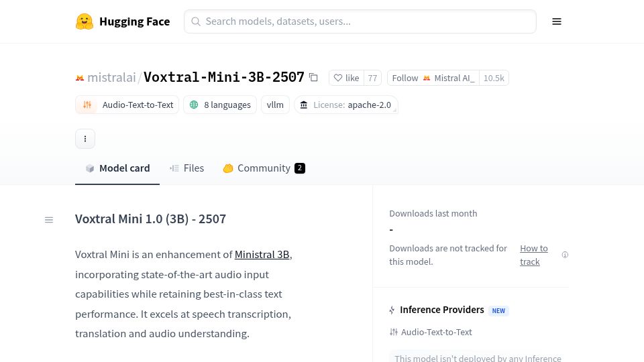Screen dimensions: 644x362
Task: Click the magnifier icon in search bar
Action: pyautogui.click(x=196, y=21)
